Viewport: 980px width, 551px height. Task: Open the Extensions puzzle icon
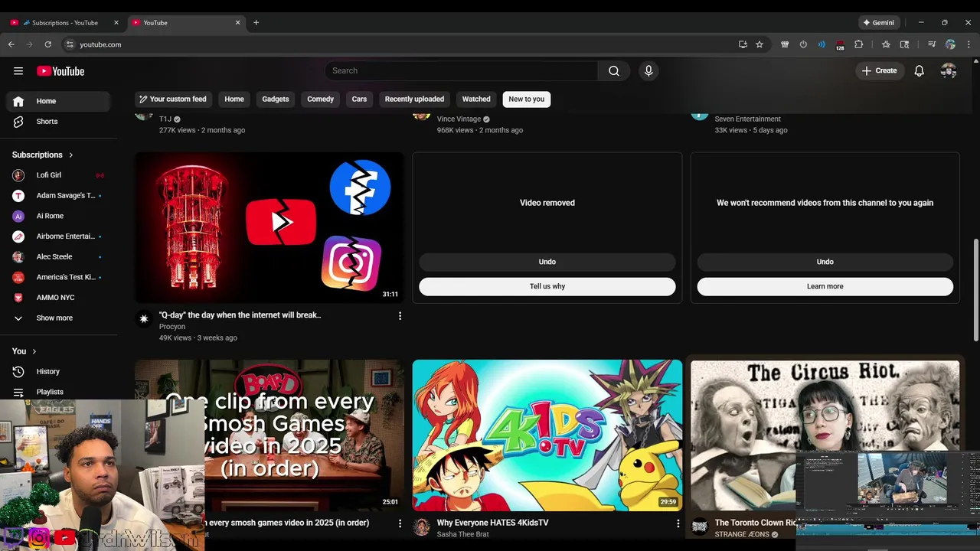858,44
